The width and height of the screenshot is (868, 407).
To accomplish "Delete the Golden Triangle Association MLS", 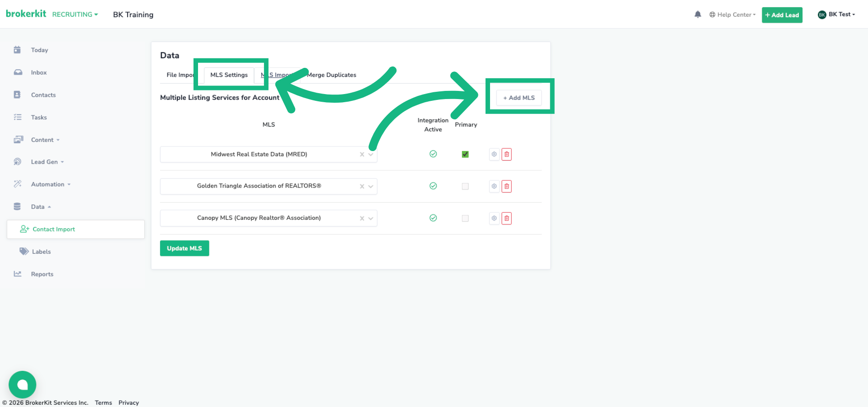I will click(x=507, y=186).
